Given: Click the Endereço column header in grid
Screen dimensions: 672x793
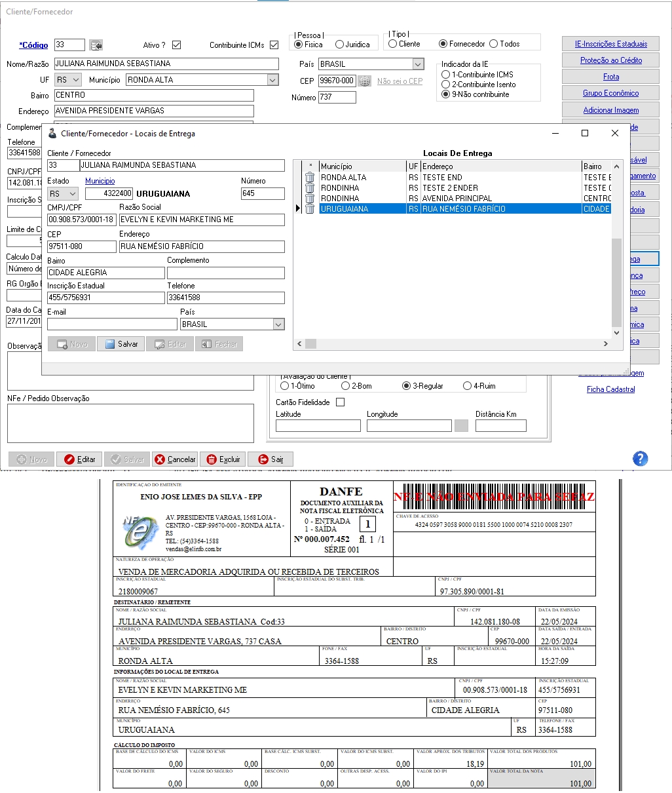Looking at the screenshot, I should coord(501,166).
